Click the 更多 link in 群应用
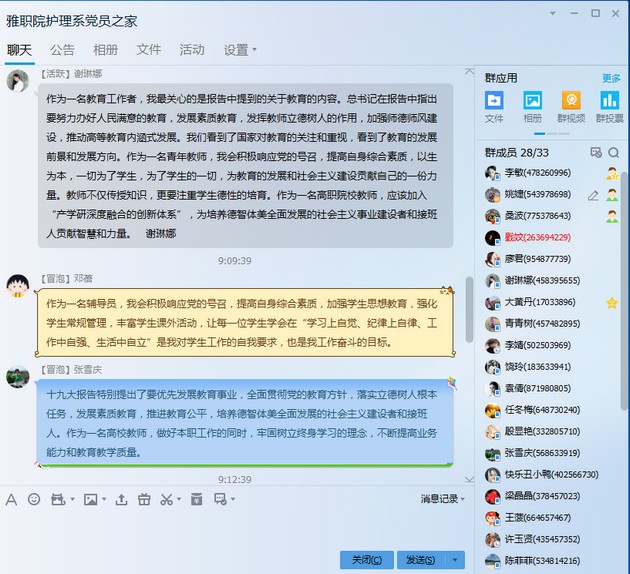 (611, 78)
